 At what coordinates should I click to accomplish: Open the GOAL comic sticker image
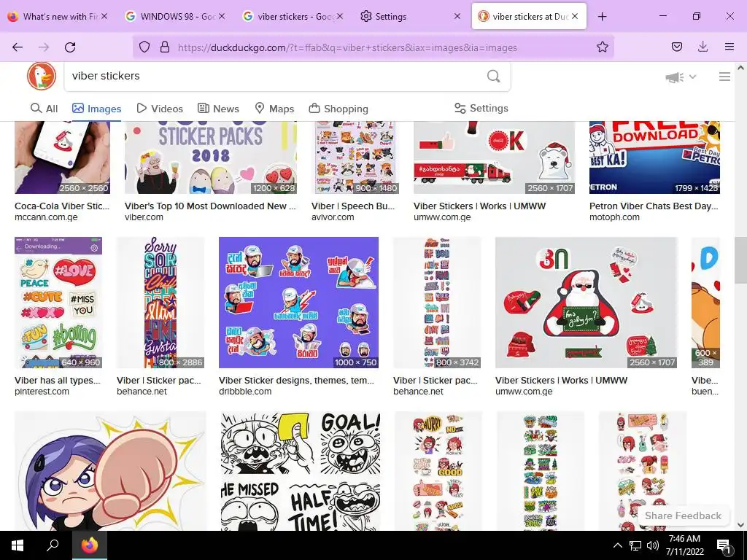pos(301,472)
